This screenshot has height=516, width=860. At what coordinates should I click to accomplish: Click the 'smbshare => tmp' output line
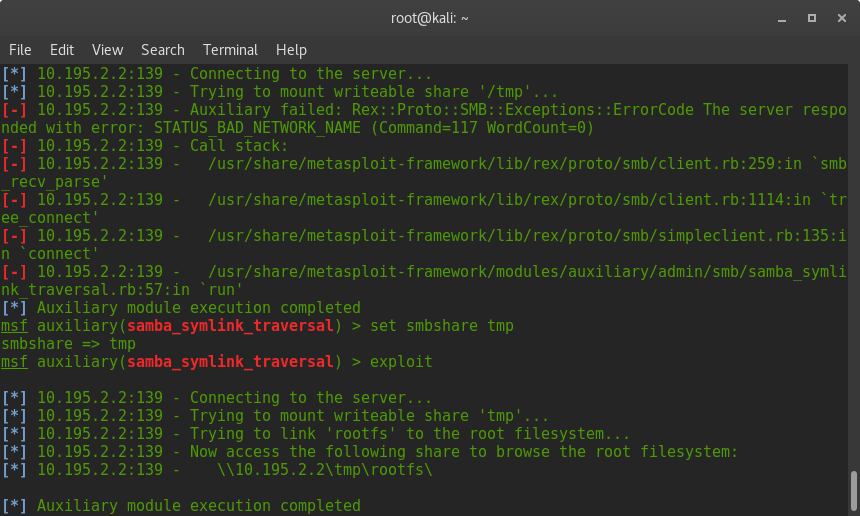tap(69, 344)
